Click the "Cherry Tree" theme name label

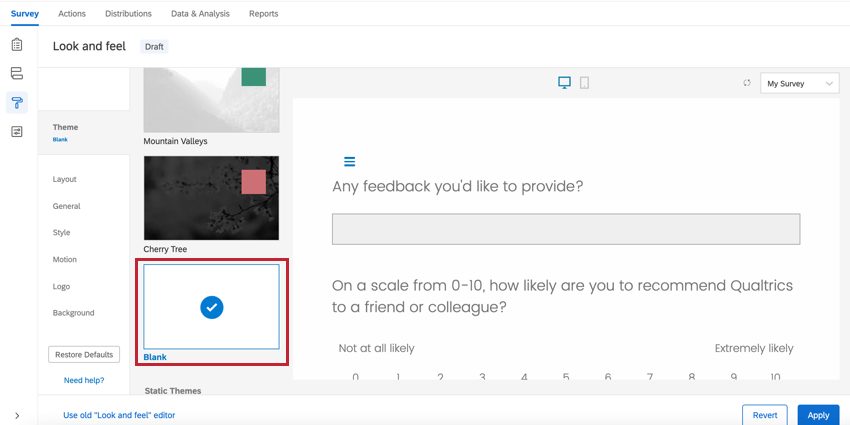pyautogui.click(x=165, y=249)
